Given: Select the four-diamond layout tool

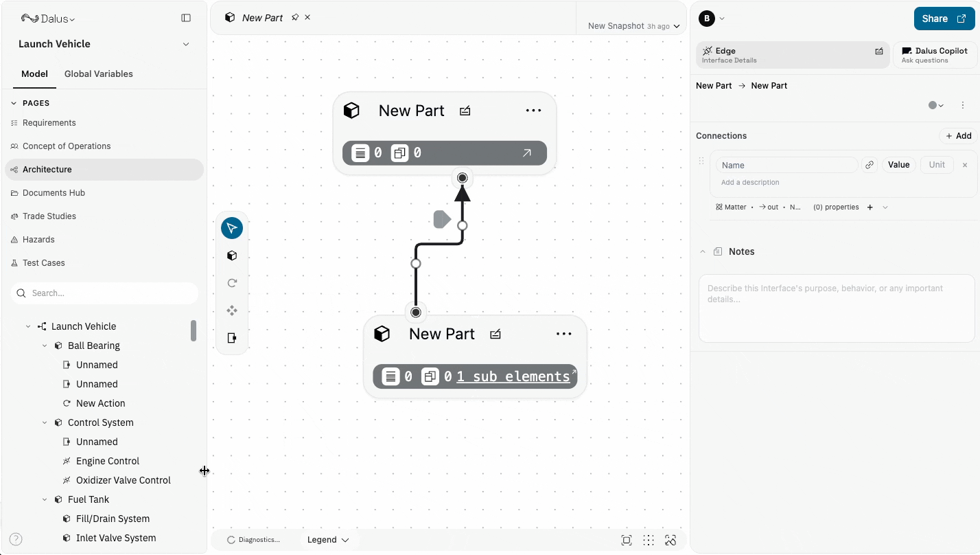Looking at the screenshot, I should (232, 310).
